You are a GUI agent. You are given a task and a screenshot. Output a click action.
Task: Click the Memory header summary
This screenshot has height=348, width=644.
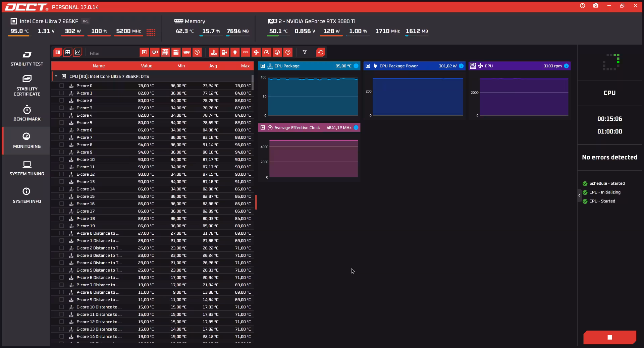(190, 21)
